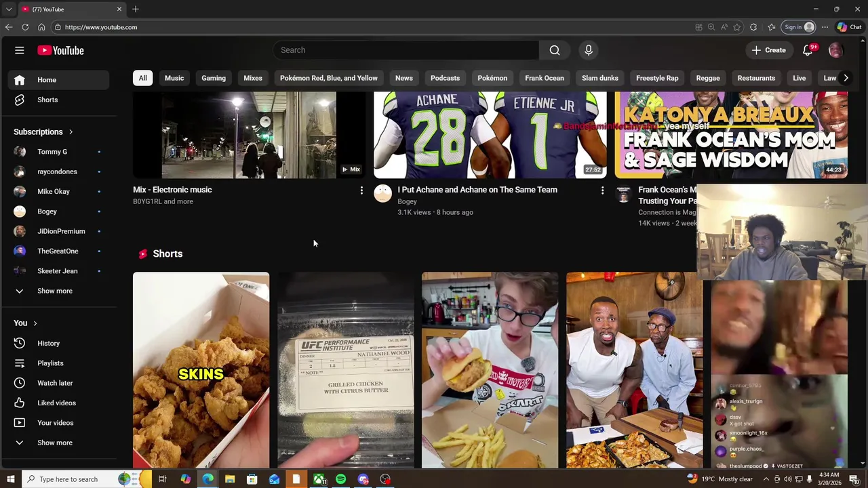Go to Home in sidebar
868x488 pixels.
click(58, 80)
